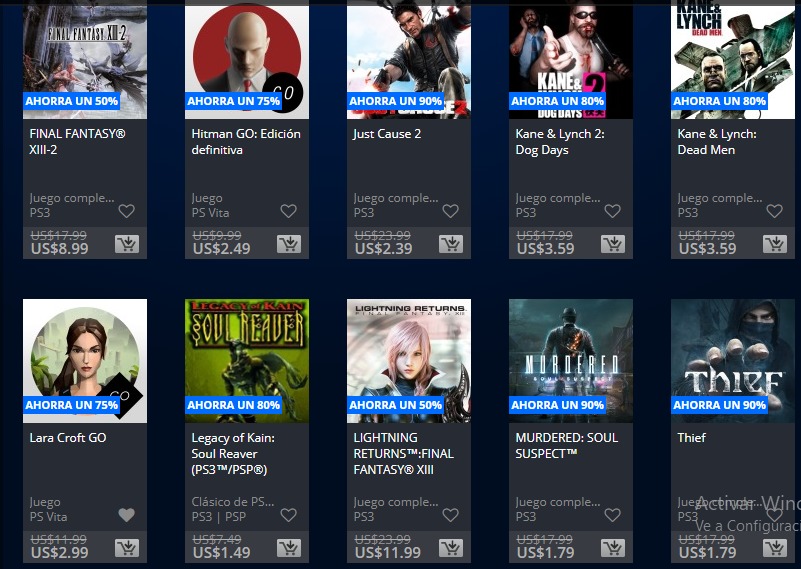Add Just Cause 2 to cart

coord(451,244)
